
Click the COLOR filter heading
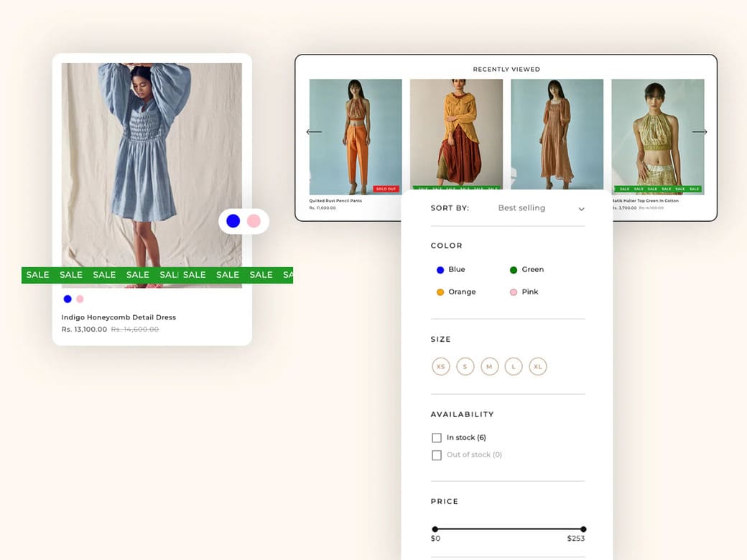point(446,246)
